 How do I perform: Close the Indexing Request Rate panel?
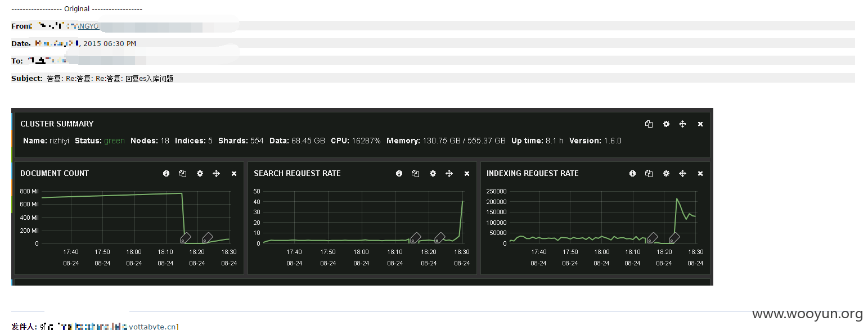(x=700, y=174)
